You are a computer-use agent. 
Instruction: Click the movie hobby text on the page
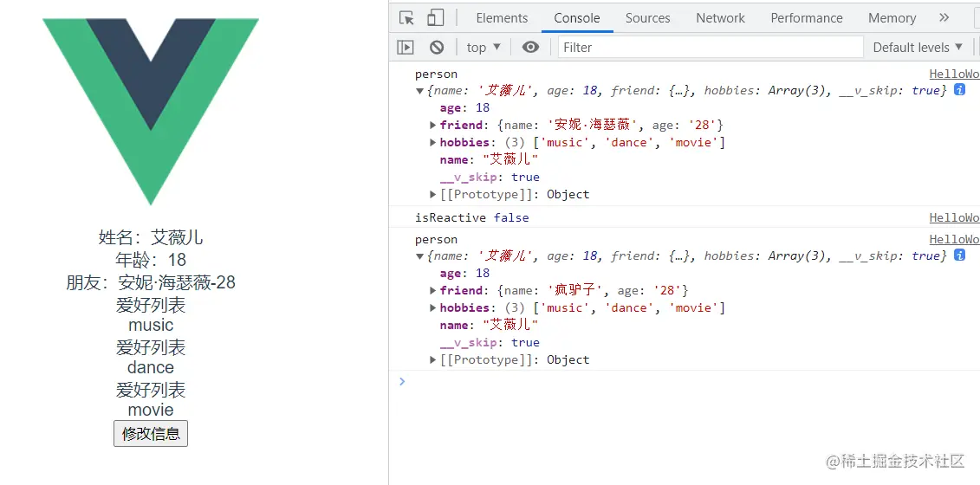(151, 410)
